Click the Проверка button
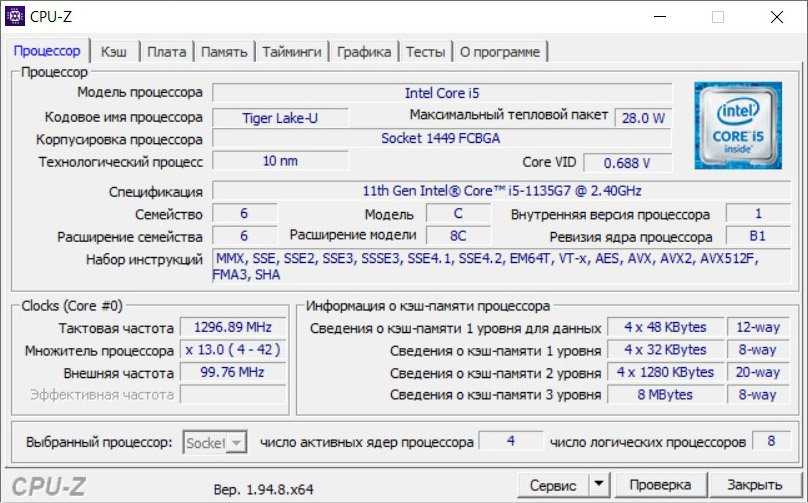This screenshot has height=503, width=808. click(660, 485)
